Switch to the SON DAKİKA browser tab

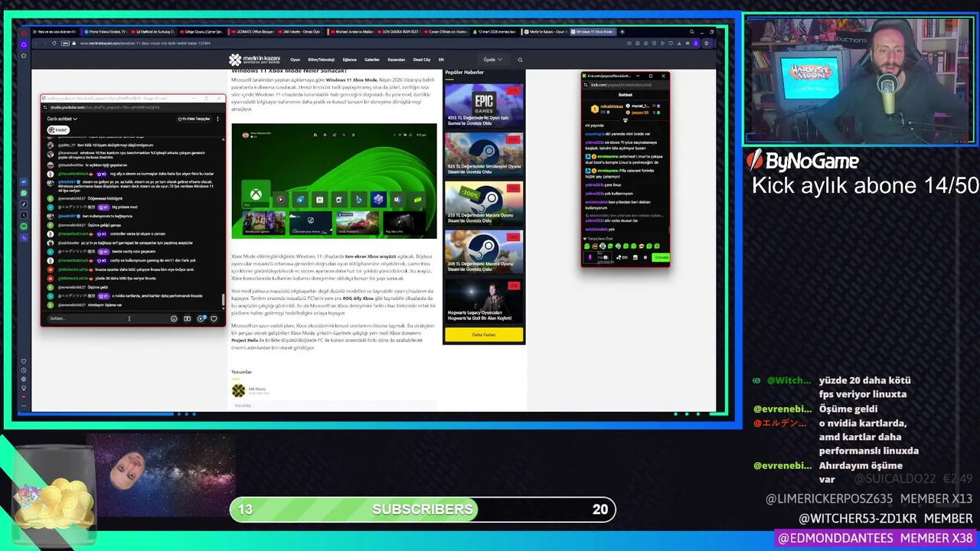pos(399,32)
